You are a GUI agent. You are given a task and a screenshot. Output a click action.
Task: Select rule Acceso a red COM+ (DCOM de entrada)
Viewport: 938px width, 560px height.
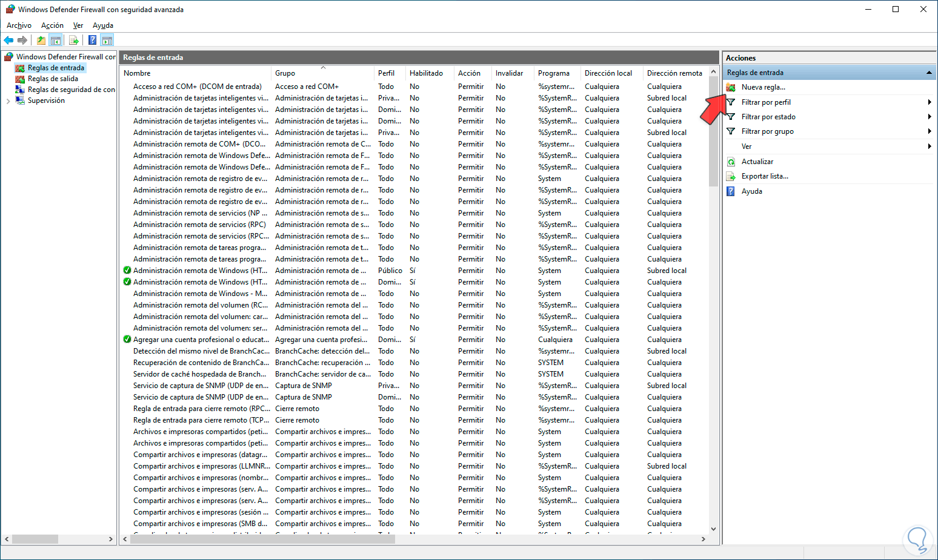198,87
